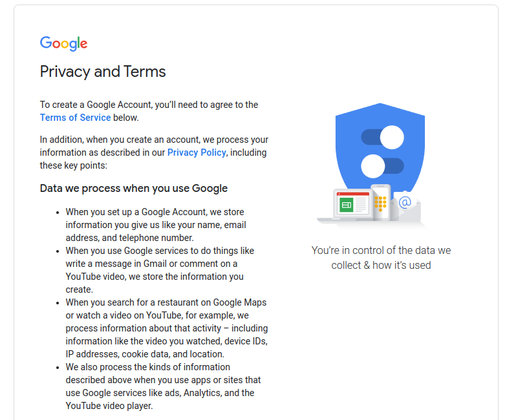
Task: Toggle the upper switch inside the shield
Action: point(383,137)
